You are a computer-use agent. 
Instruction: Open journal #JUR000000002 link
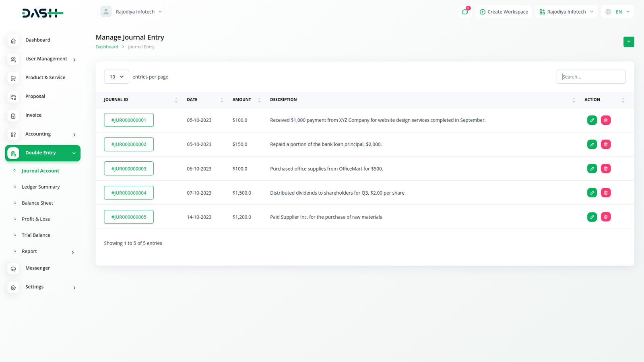point(129,144)
